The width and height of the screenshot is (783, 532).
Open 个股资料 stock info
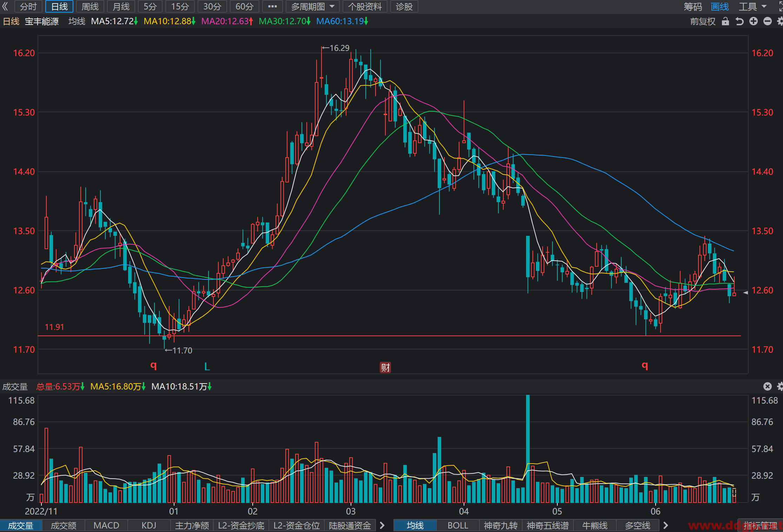pos(365,7)
